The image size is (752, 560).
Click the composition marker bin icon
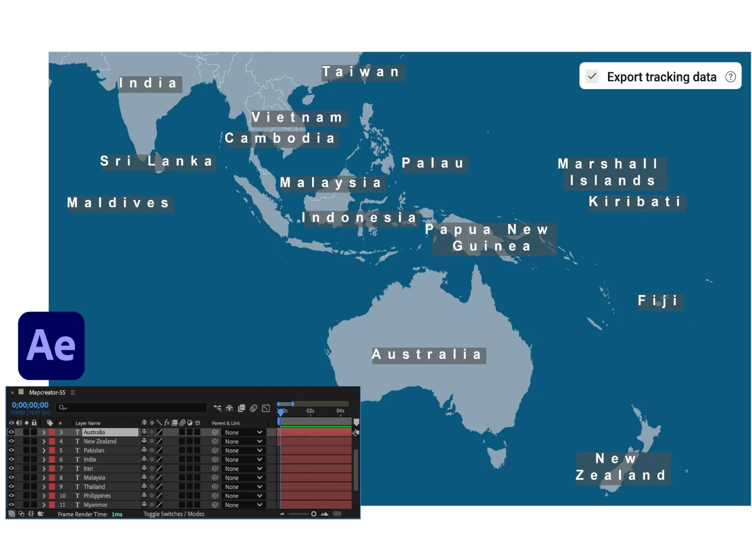coord(356,422)
